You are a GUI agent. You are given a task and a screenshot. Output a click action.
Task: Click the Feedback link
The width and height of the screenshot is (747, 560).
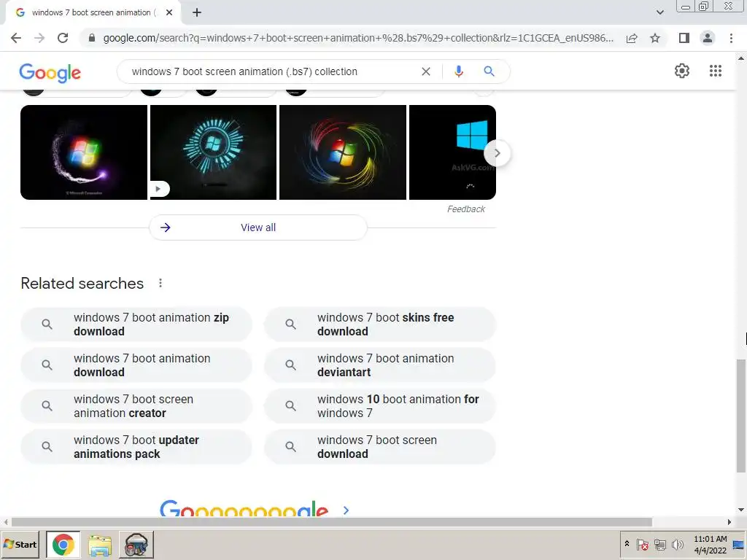tap(466, 209)
